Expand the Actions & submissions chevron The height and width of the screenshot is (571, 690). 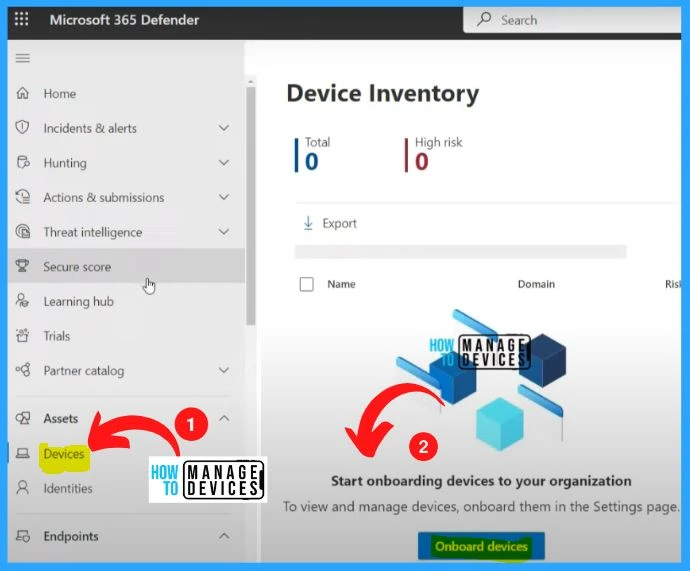(224, 197)
